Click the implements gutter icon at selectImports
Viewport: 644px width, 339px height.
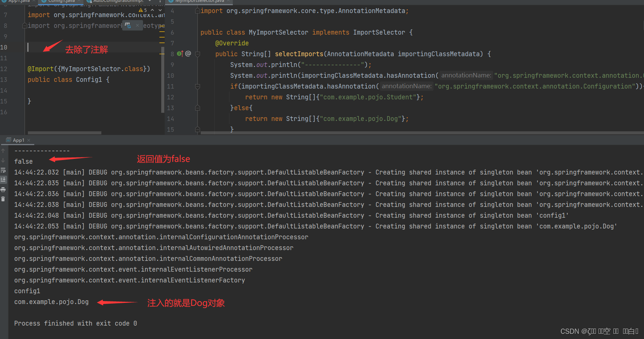[180, 54]
